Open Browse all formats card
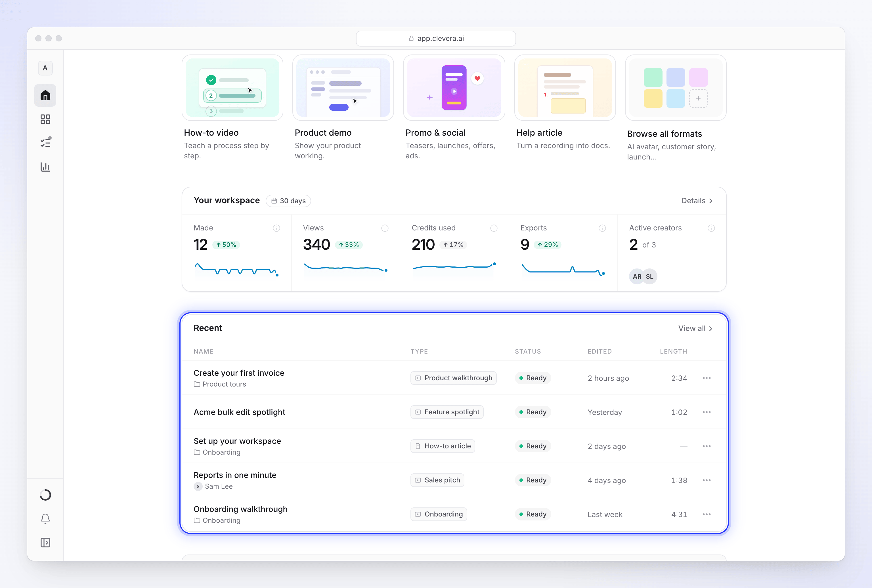 [676, 109]
